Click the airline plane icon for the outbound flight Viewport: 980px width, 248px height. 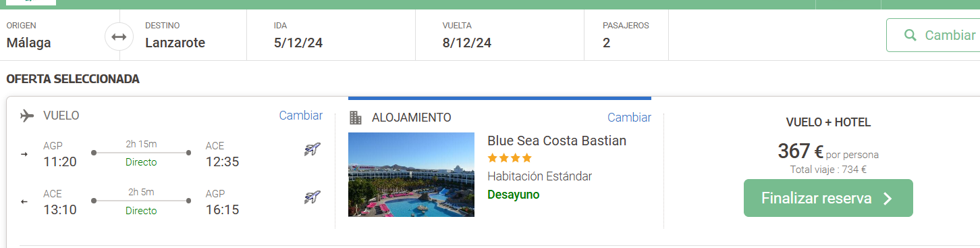pos(312,149)
